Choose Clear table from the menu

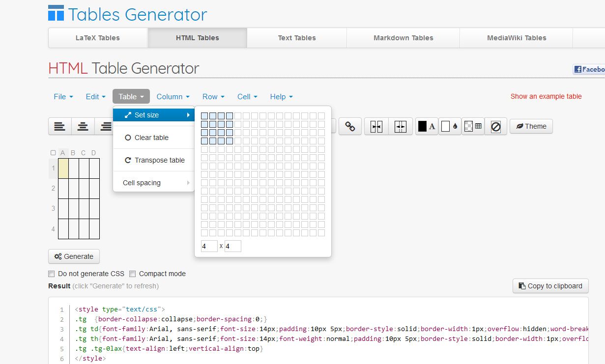[x=154, y=138]
